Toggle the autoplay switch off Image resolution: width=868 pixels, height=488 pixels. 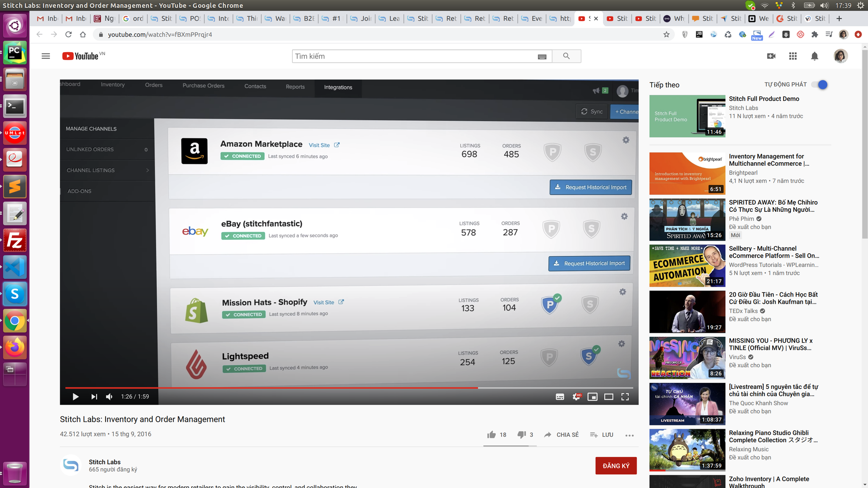pos(820,85)
